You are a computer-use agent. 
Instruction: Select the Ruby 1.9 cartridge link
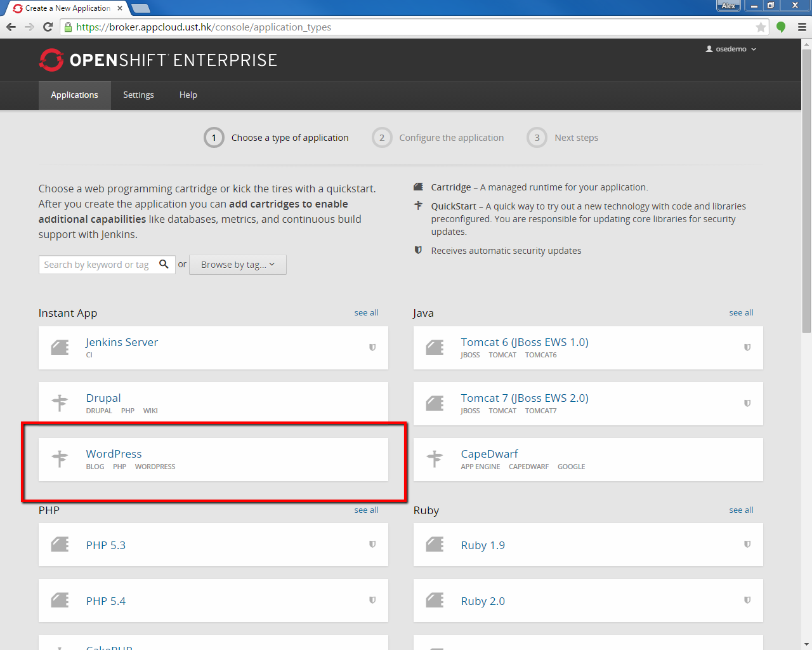(483, 545)
